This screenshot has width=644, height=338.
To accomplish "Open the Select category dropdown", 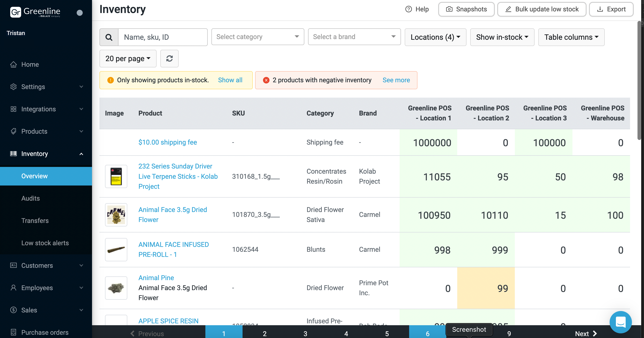I will point(257,37).
